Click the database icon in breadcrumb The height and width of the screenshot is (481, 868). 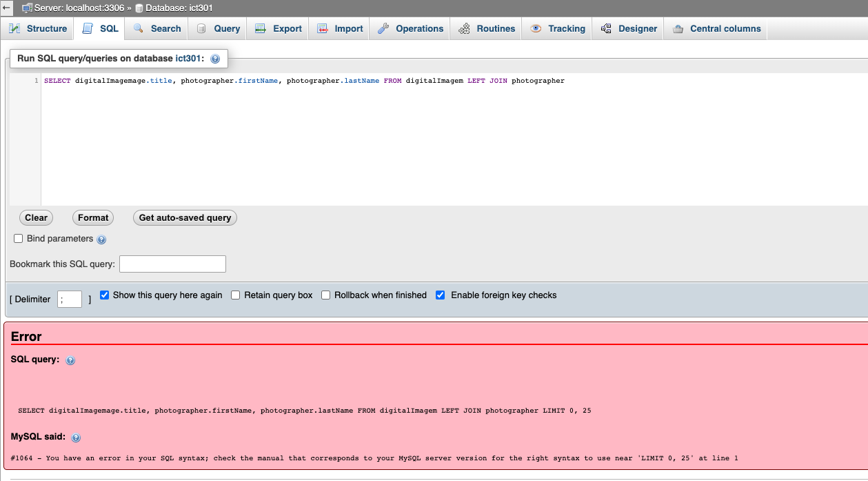[x=139, y=8]
